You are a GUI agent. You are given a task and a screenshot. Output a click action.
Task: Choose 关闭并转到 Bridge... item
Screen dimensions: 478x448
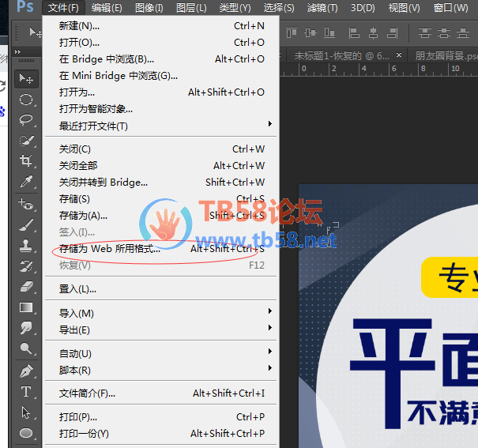[160, 183]
